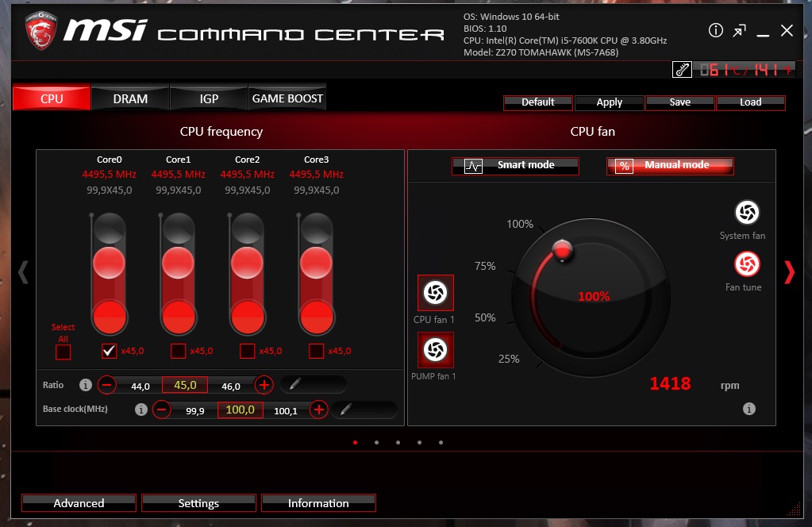
Task: Click the 75% mark on the fan dial
Action: pyautogui.click(x=485, y=266)
